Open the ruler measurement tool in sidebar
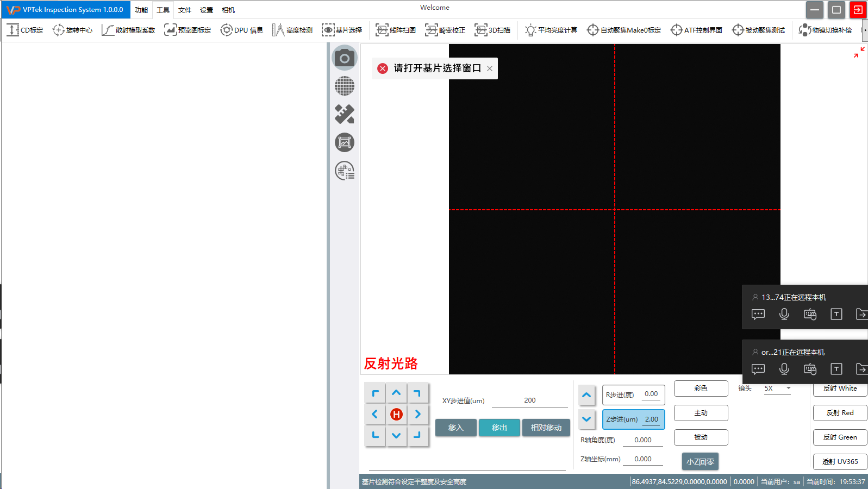This screenshot has height=489, width=868. point(344,114)
